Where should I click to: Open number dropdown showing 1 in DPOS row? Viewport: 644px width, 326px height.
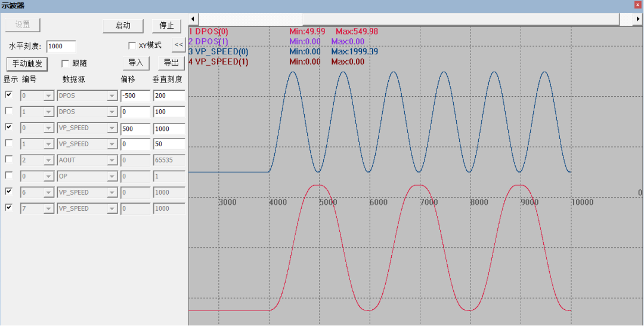point(49,112)
